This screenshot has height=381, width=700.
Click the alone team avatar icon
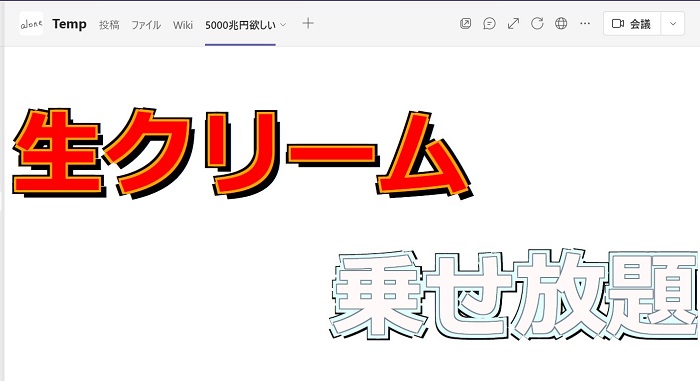31,24
